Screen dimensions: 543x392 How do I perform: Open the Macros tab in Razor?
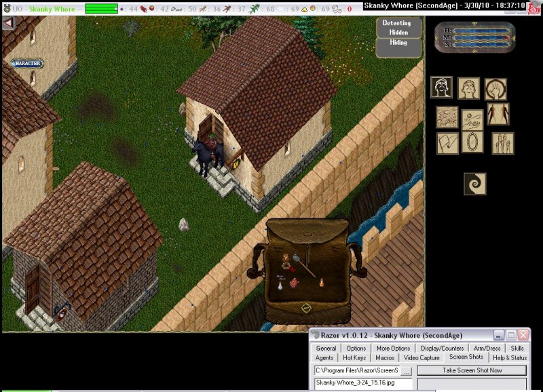pos(385,357)
